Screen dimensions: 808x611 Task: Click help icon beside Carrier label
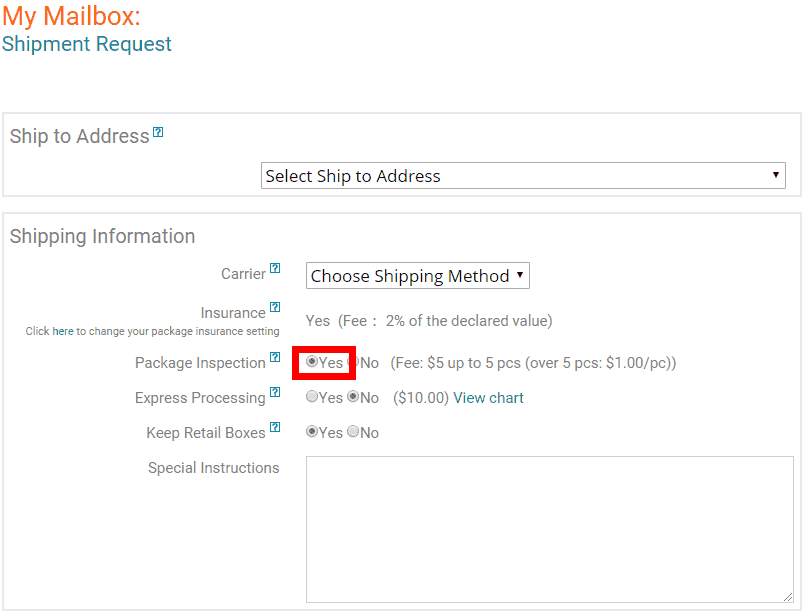pyautogui.click(x=275, y=269)
